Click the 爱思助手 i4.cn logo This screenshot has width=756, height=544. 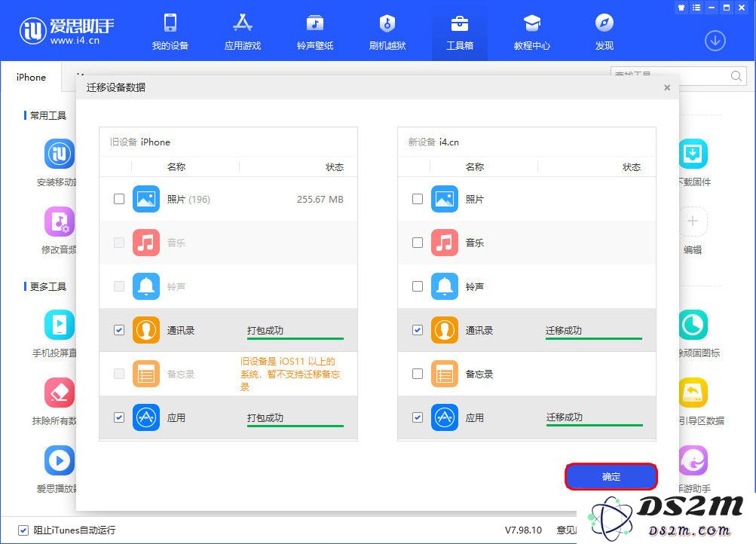pos(66,31)
